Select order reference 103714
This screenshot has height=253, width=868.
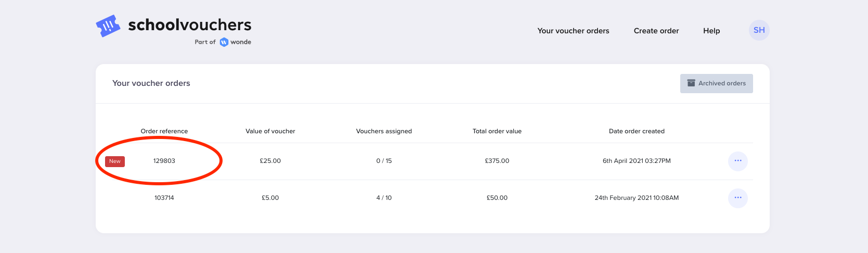click(x=164, y=198)
